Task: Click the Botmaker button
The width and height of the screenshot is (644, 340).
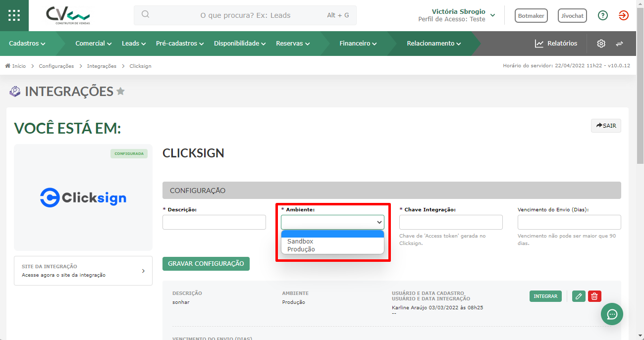Action: 531,16
